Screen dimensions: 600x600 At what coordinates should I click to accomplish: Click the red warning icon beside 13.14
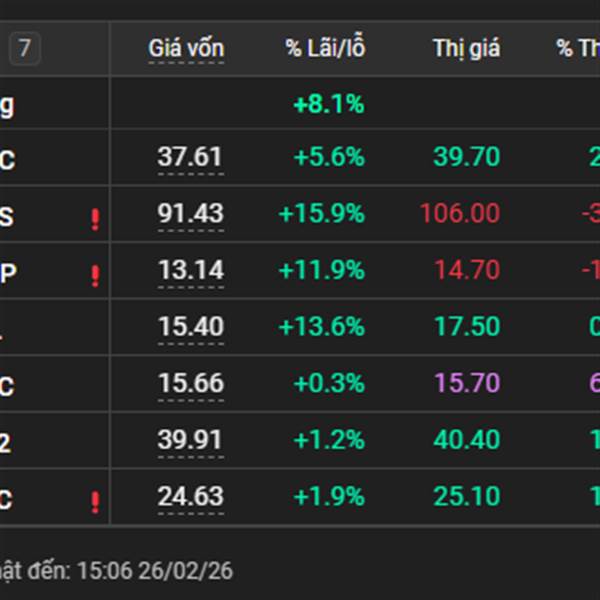coord(95,275)
